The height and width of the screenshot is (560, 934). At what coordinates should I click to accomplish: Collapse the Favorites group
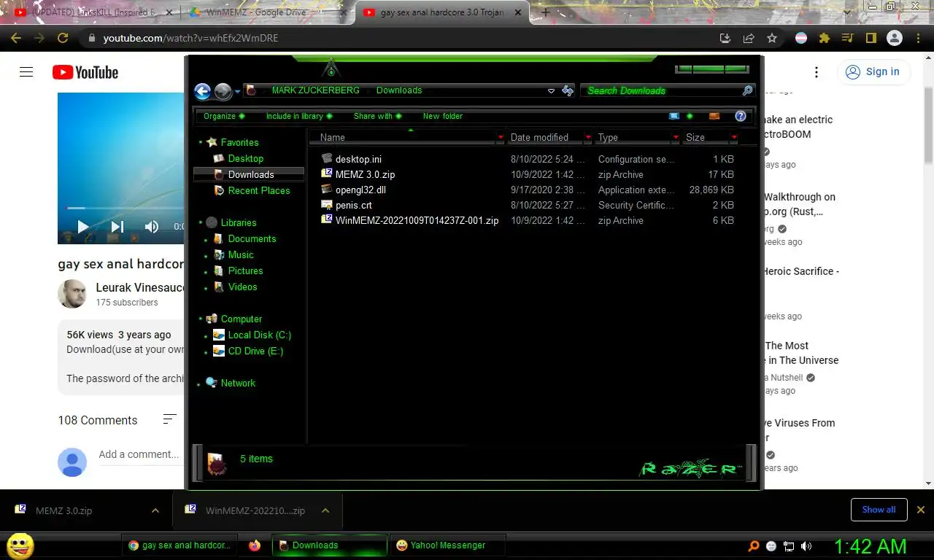click(x=201, y=142)
